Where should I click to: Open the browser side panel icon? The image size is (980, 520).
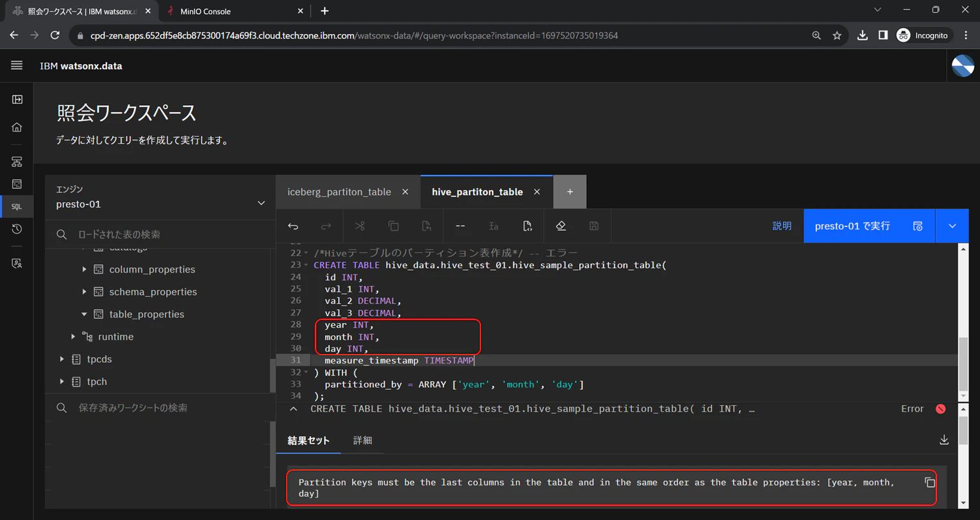click(883, 35)
